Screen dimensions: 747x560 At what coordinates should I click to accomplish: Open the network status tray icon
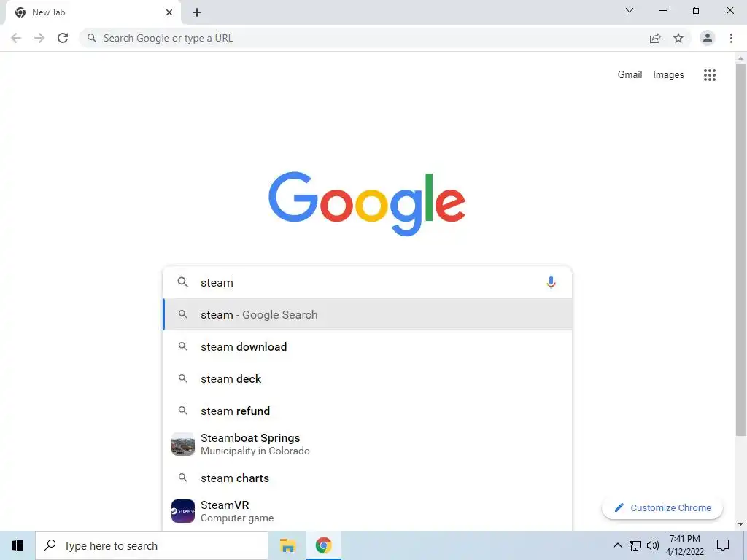tap(635, 545)
